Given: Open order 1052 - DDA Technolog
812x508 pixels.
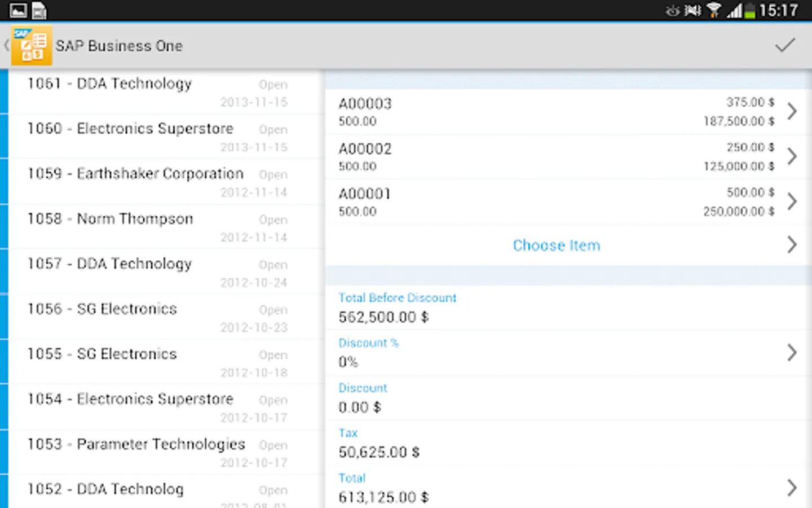Looking at the screenshot, I should point(166,492).
